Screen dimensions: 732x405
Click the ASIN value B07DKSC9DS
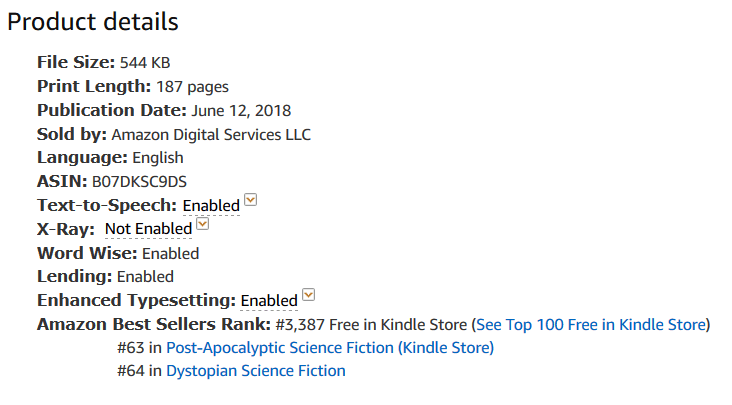[x=138, y=181]
